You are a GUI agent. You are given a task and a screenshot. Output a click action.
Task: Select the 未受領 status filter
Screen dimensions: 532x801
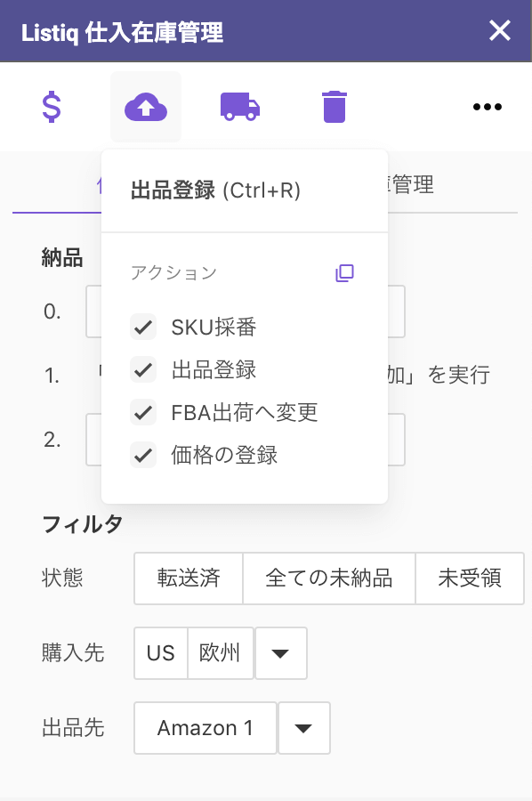(x=470, y=578)
